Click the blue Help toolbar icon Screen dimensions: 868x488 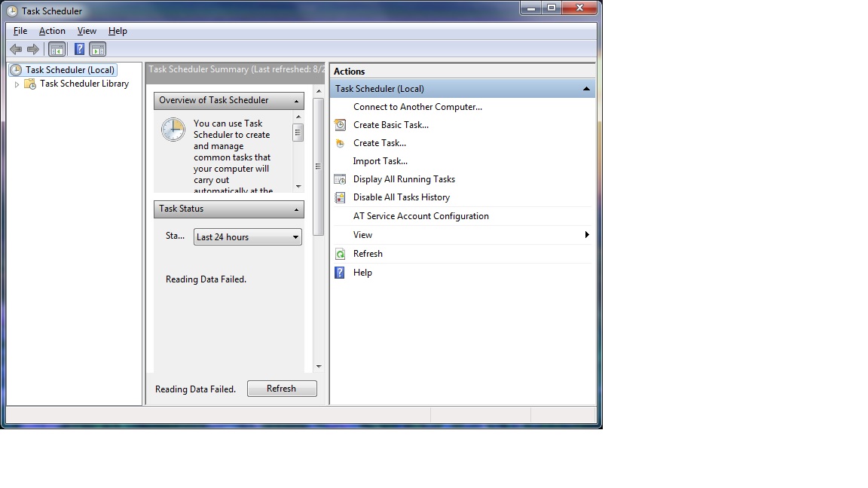click(80, 49)
